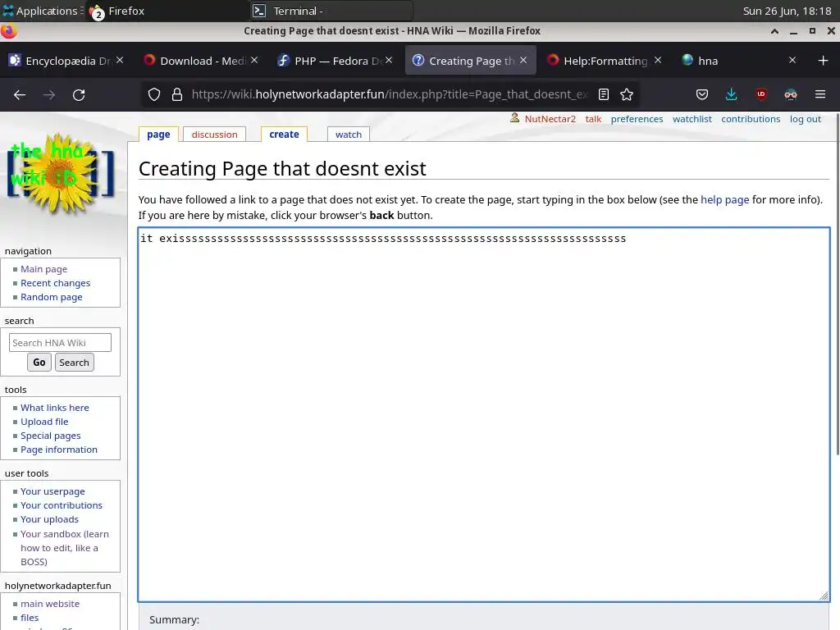
Task: Open the glasses extension icon in toolbar
Action: [x=791, y=95]
